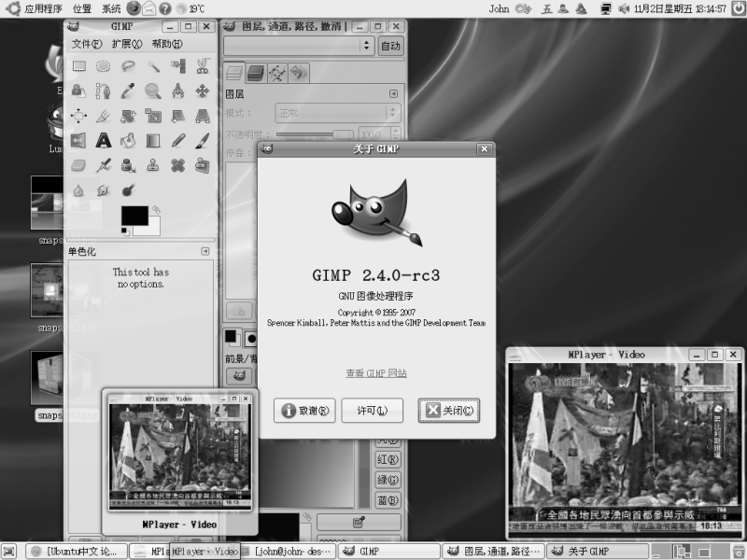Select the Paths tool
This screenshot has height=560, width=747.
pos(104,91)
